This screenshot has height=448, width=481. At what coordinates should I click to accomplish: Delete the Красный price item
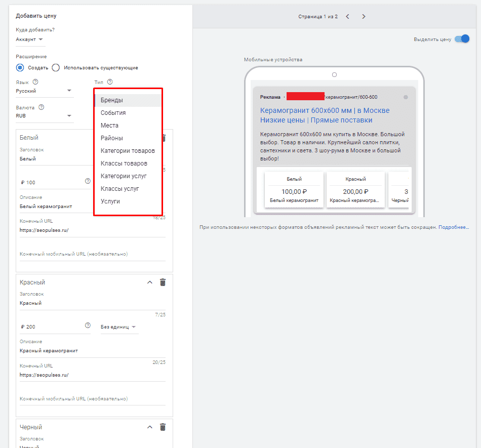point(163,282)
